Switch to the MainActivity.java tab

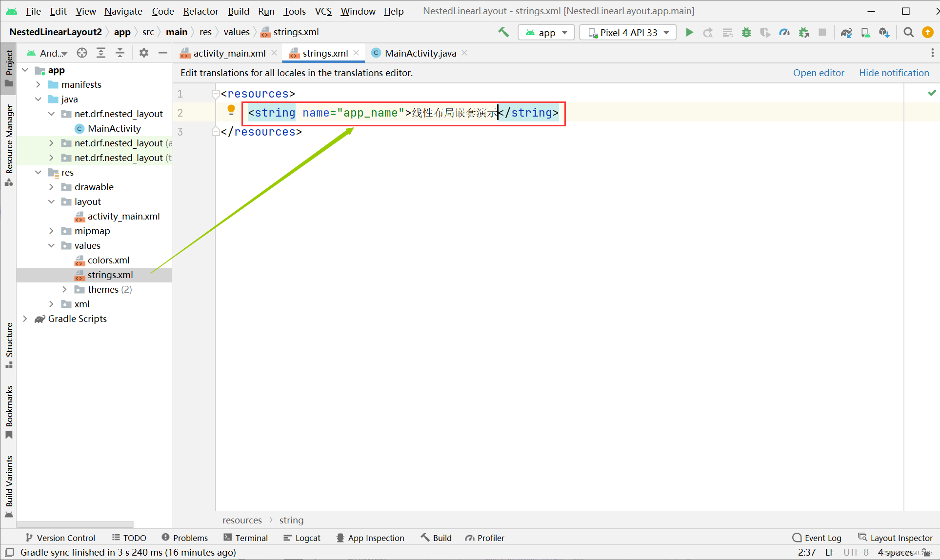pyautogui.click(x=420, y=53)
